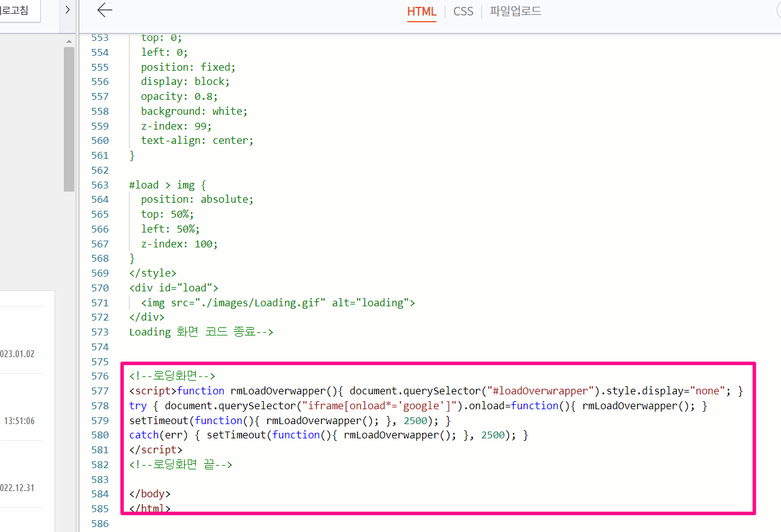The height and width of the screenshot is (532, 781).
Task: Click the <div id="load"> line
Action: click(174, 288)
